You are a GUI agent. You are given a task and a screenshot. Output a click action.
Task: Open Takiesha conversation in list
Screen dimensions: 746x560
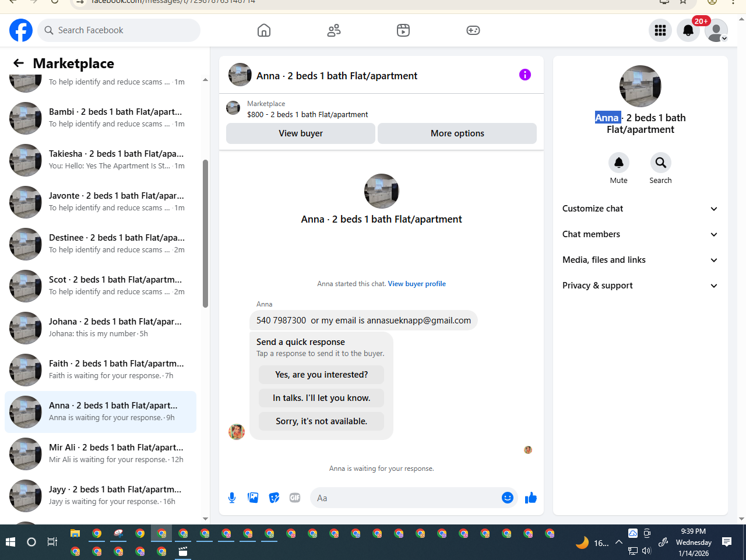click(x=100, y=160)
